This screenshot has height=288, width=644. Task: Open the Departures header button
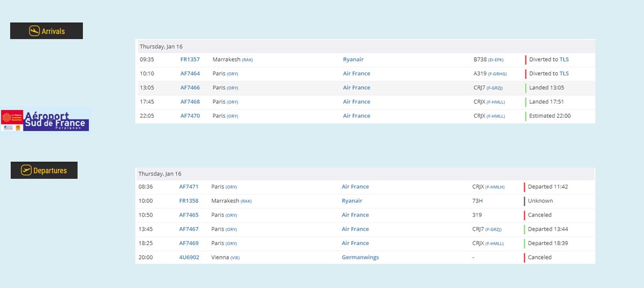[x=44, y=170]
